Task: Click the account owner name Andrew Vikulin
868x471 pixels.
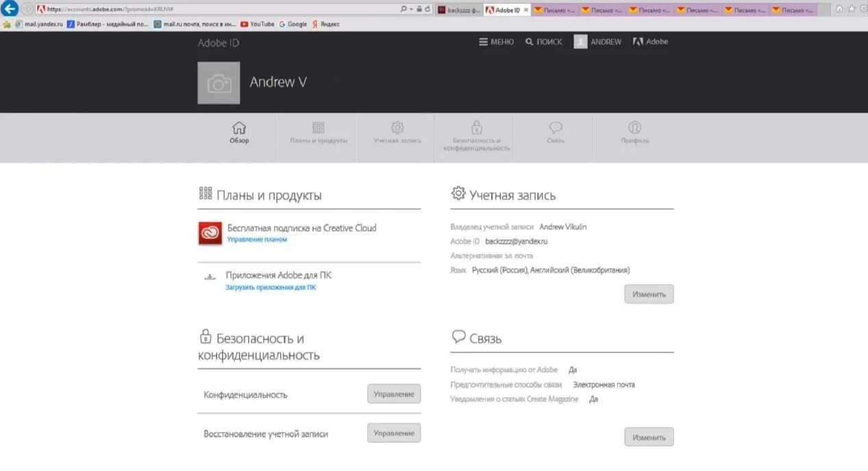Action: coord(563,227)
